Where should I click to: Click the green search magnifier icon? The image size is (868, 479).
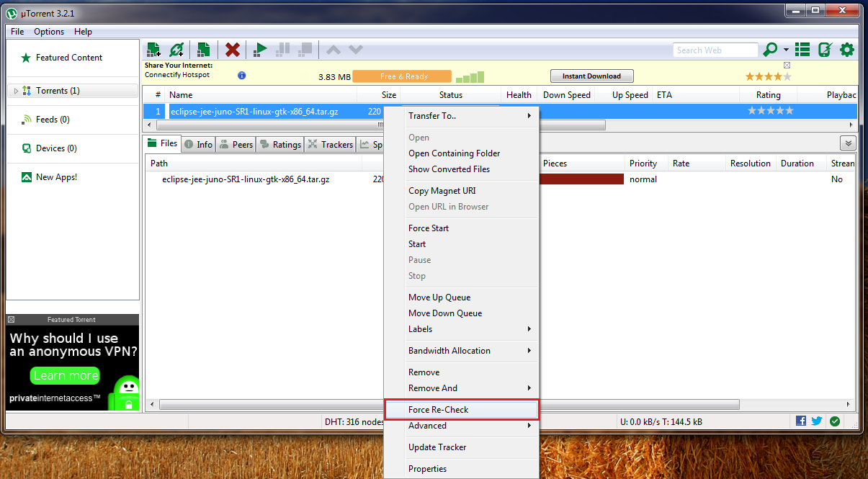770,50
